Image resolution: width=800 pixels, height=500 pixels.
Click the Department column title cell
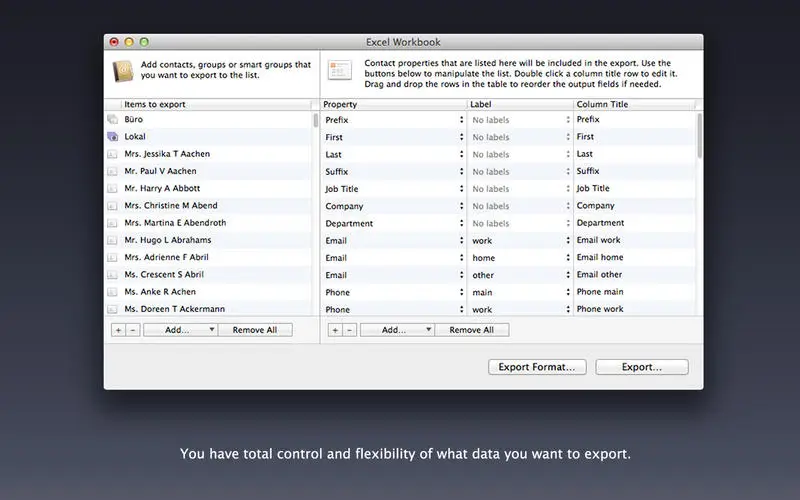[635, 223]
